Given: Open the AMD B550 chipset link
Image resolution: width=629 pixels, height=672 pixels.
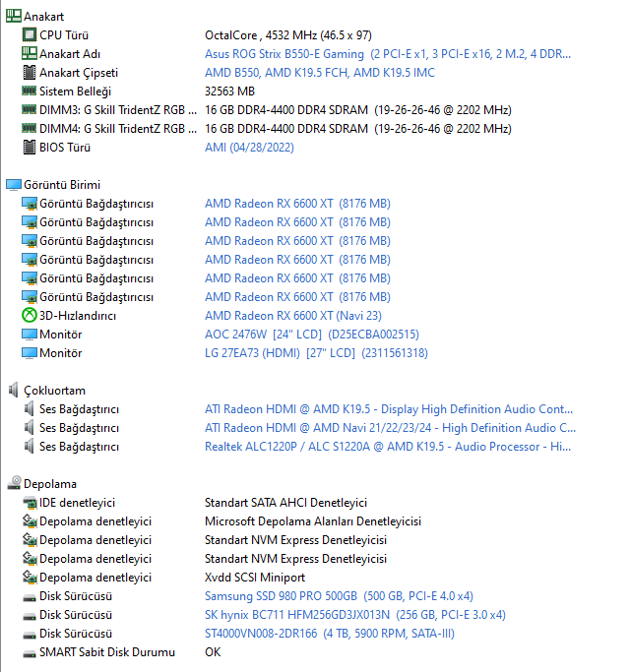Looking at the screenshot, I should click(x=320, y=73).
